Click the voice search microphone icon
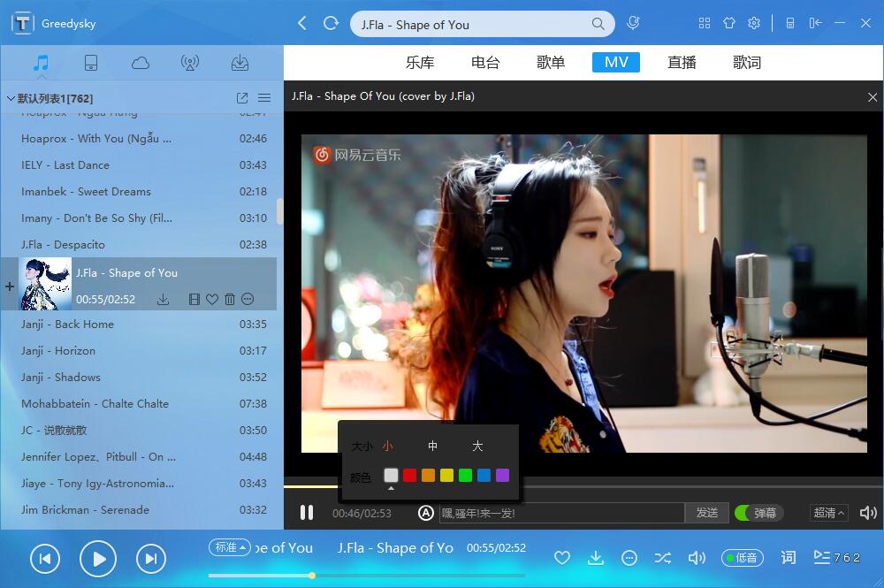The height and width of the screenshot is (588, 884). (x=633, y=24)
